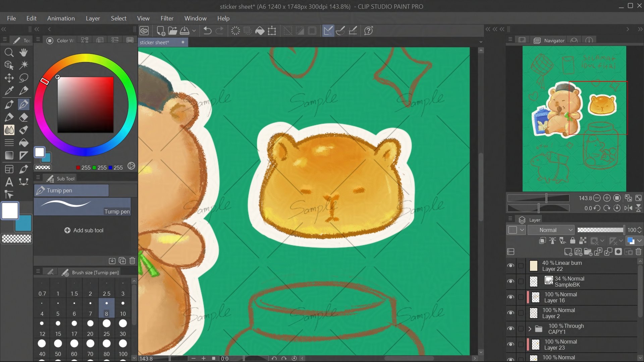Toggle visibility of SampleBK layer

[x=511, y=282]
